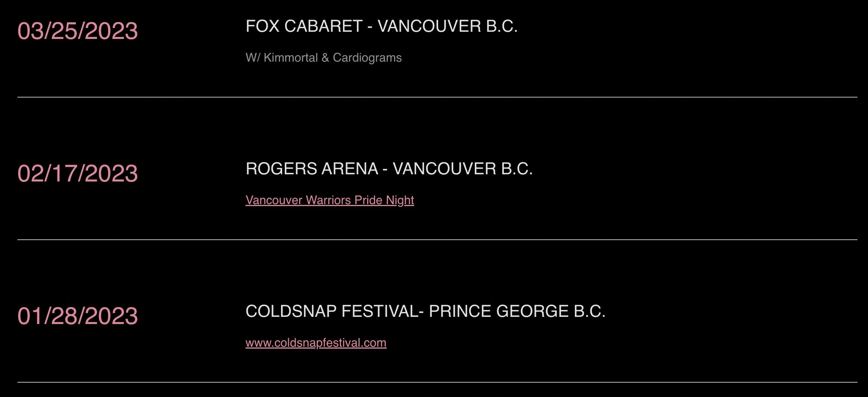Open the Vancouver Warriors Pride Night link

[x=329, y=200]
